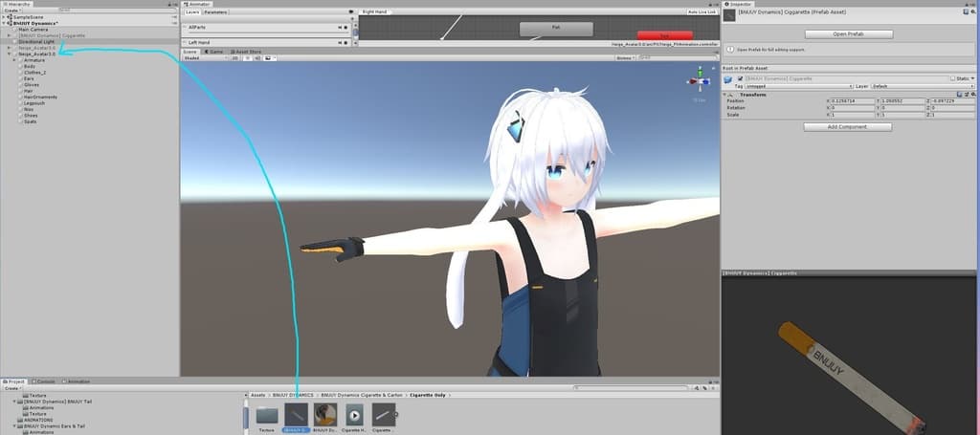
Task: Click the Add Component button
Action: pyautogui.click(x=848, y=127)
